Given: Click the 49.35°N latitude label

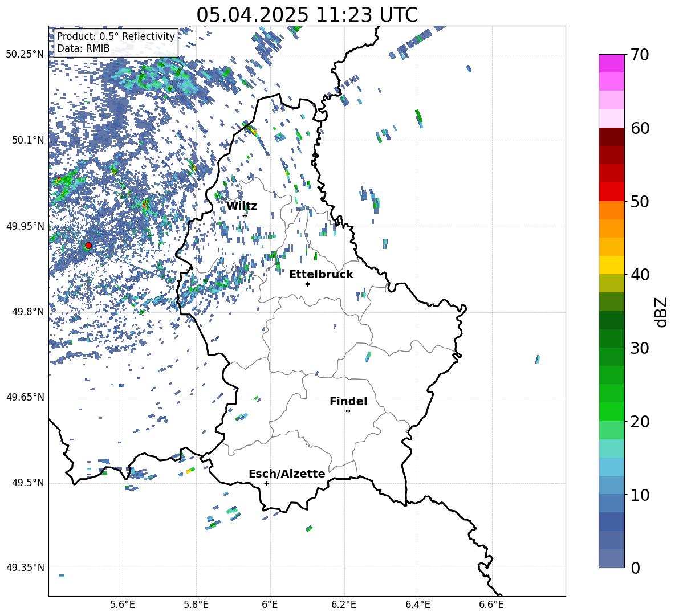Looking at the screenshot, I should pyautogui.click(x=25, y=568).
